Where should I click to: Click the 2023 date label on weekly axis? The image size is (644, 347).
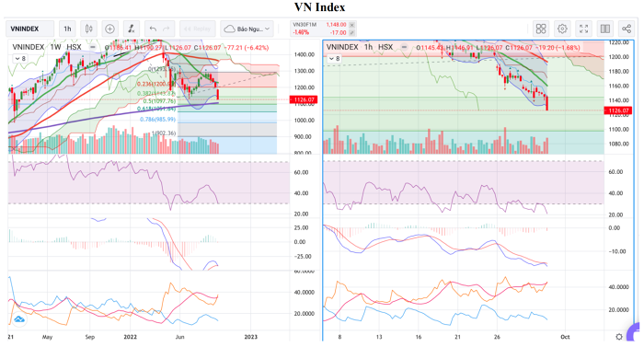point(250,337)
